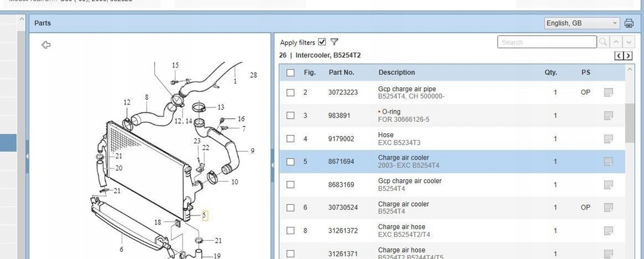Check the box for Charge air cooler 8671694

291,162
